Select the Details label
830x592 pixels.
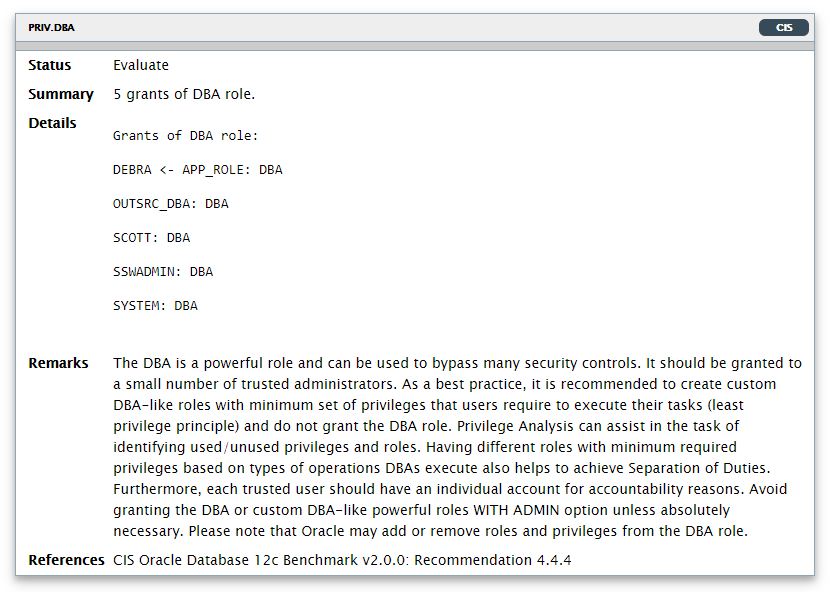coord(52,123)
